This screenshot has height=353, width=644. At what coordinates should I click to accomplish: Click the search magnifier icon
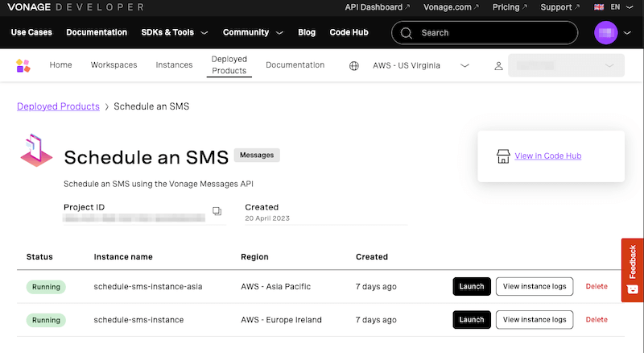click(x=406, y=33)
